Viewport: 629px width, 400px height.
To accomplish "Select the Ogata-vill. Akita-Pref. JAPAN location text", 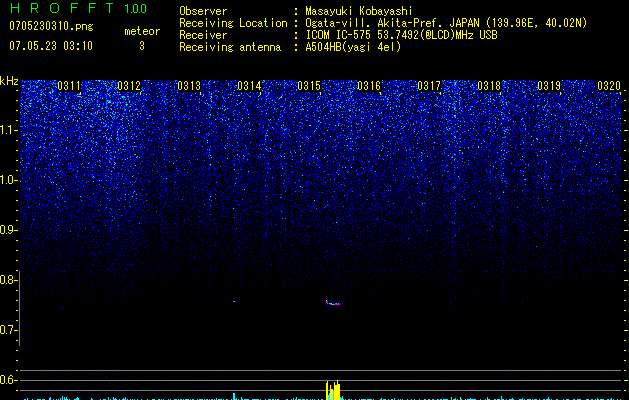I will 446,23.
